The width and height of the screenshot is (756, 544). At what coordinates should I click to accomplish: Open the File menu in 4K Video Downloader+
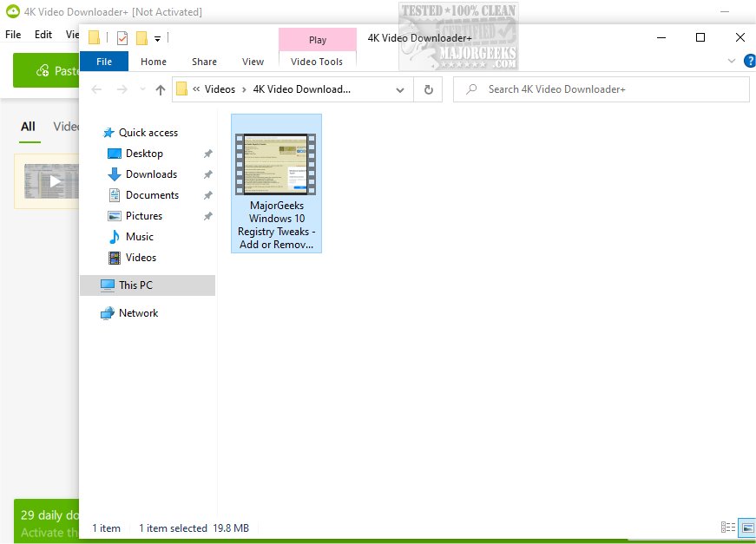point(13,34)
